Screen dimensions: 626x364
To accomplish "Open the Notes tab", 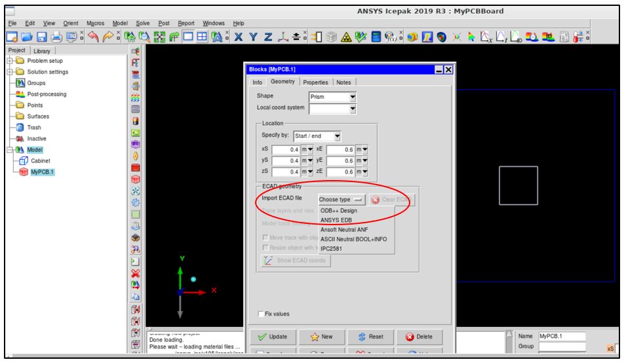I will [343, 82].
